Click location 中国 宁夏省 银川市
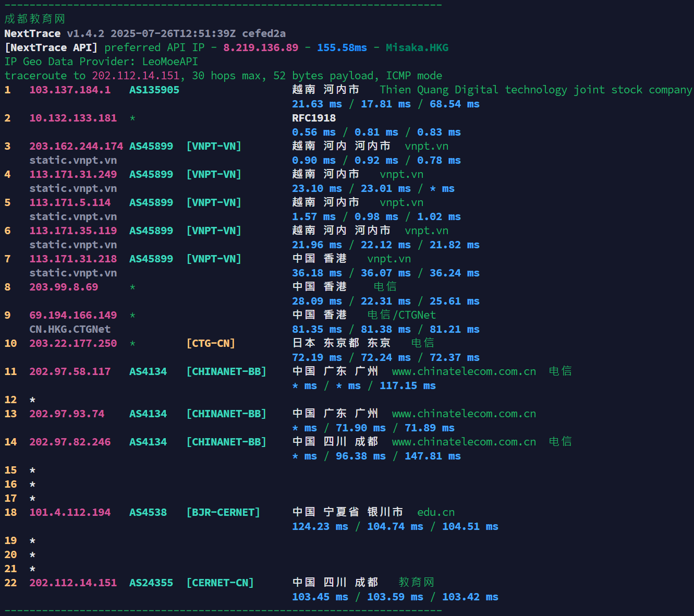 tap(348, 512)
